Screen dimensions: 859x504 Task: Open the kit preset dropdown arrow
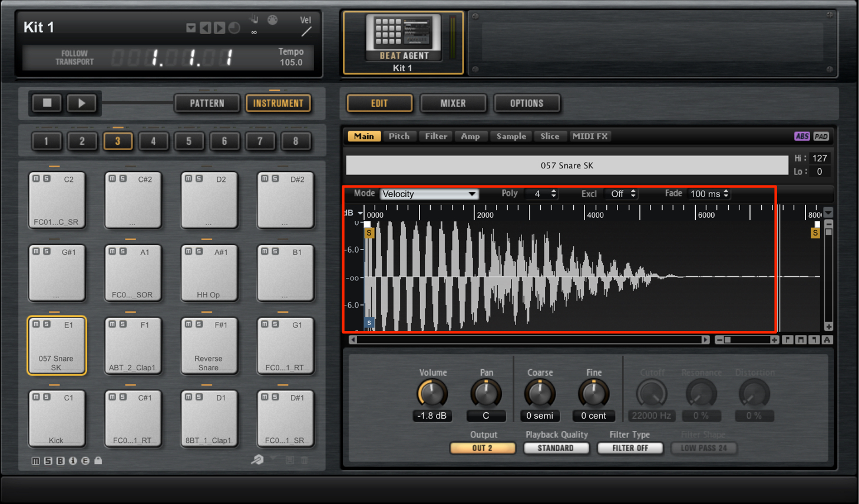pos(190,28)
